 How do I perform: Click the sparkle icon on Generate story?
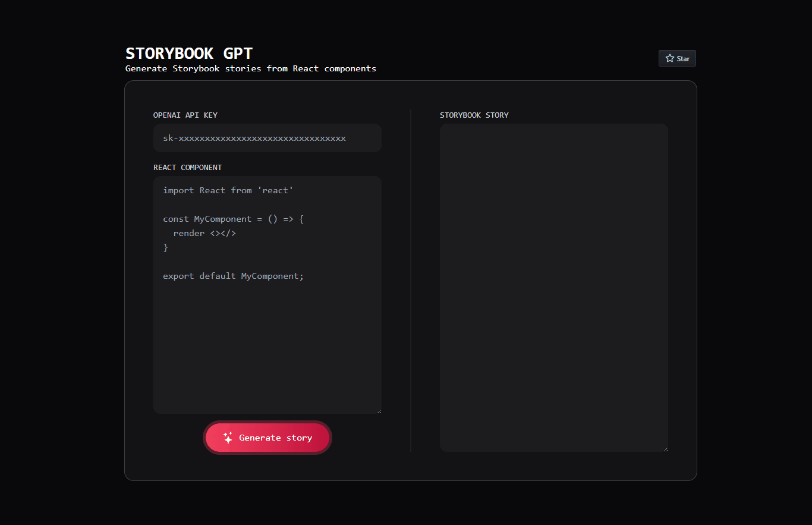228,438
